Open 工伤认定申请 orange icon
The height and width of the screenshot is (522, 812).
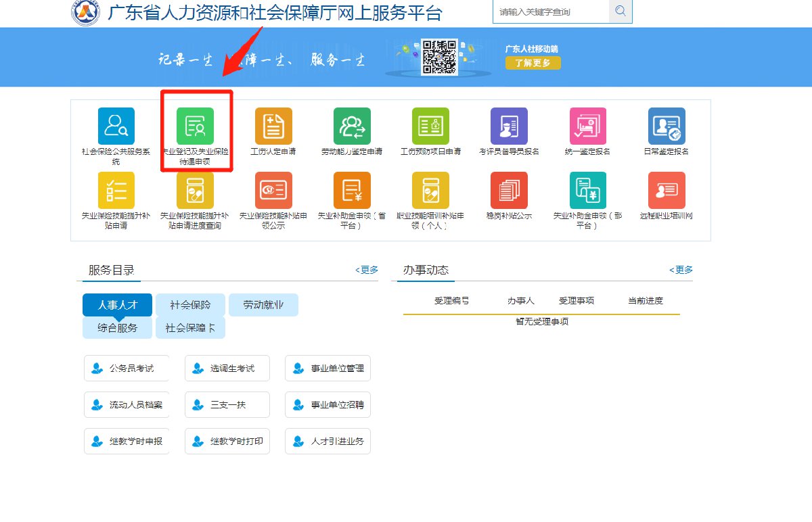pos(273,126)
